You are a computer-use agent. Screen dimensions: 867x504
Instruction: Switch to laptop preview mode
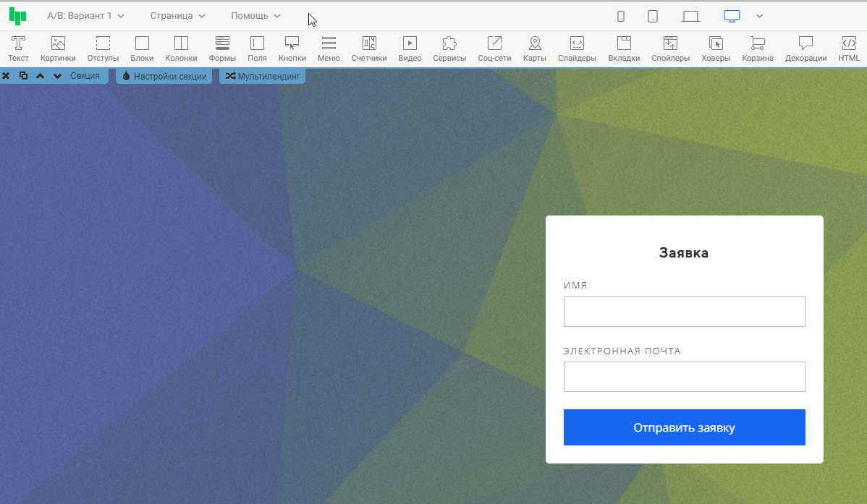point(690,16)
